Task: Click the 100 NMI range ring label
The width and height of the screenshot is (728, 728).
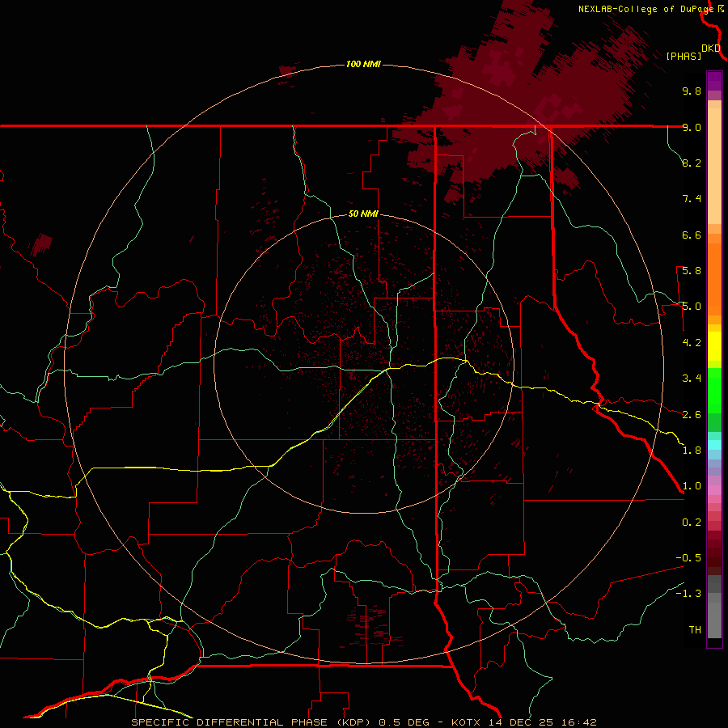Action: tap(363, 64)
